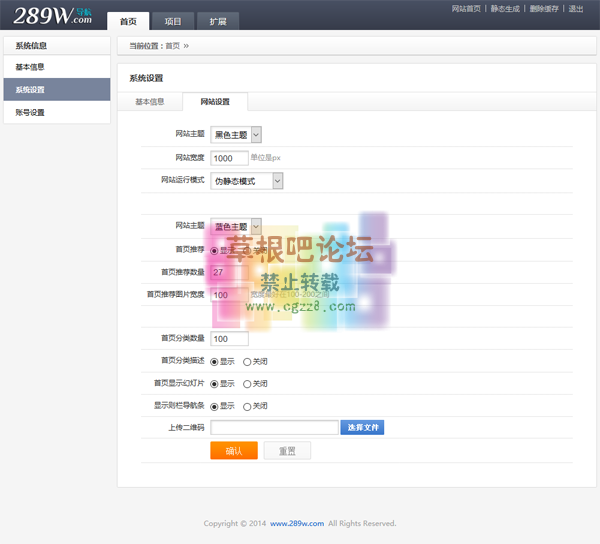Click the 选择文件 upload button
The width and height of the screenshot is (600, 544).
click(x=362, y=428)
